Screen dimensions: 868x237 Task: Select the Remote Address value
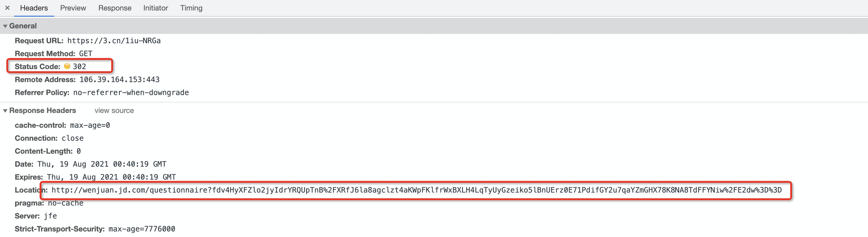120,80
